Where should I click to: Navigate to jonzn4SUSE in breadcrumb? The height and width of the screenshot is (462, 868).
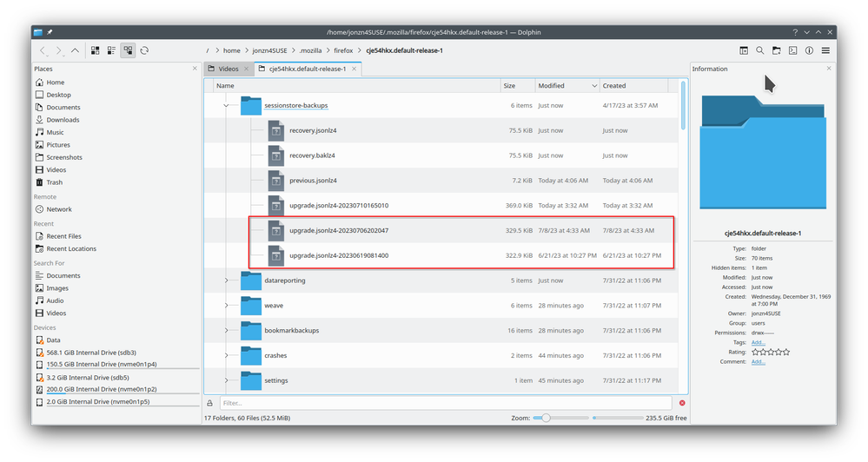click(269, 50)
